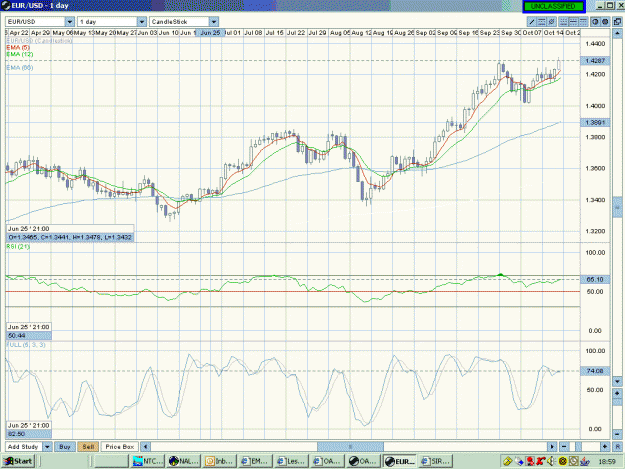Viewport: 625px width, 469px height.
Task: Click the Sell button
Action: (x=88, y=447)
